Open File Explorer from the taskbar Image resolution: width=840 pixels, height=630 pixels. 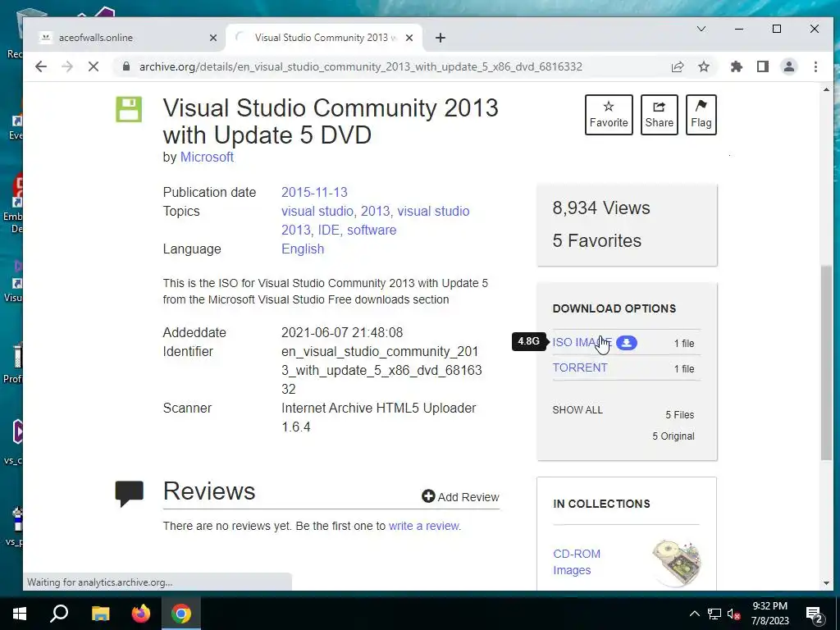[100, 614]
